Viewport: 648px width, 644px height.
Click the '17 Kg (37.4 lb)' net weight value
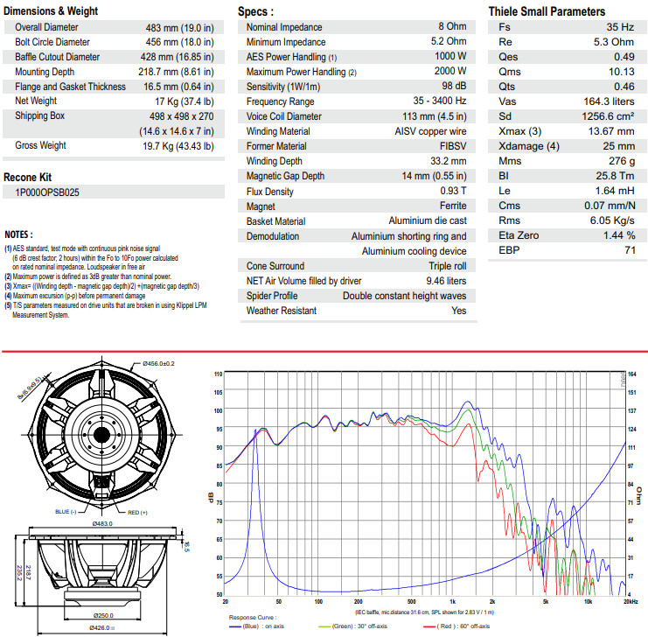185,101
